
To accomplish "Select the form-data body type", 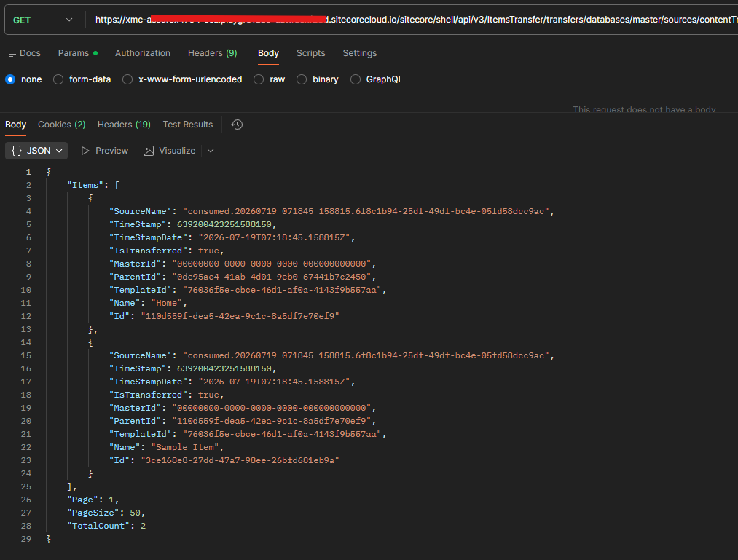I will (x=58, y=79).
